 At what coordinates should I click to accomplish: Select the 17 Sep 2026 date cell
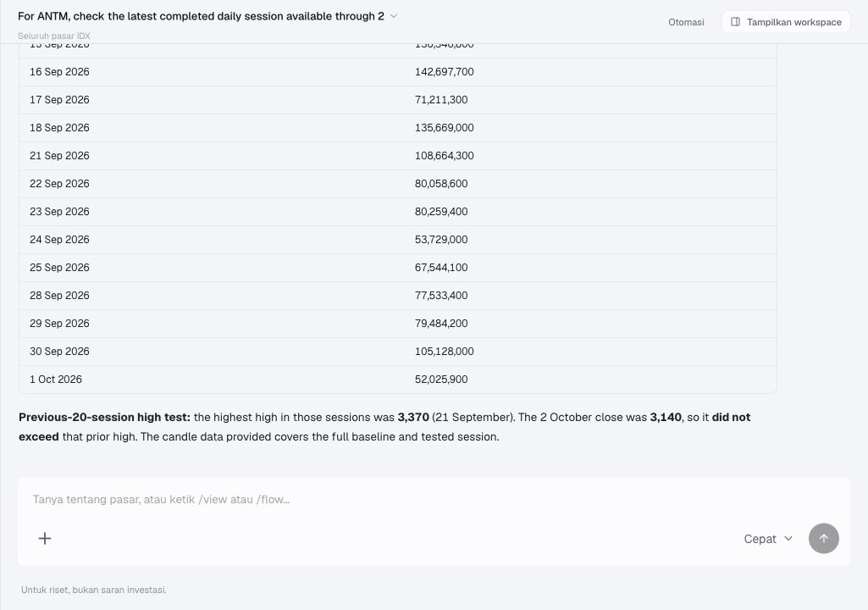pos(59,100)
